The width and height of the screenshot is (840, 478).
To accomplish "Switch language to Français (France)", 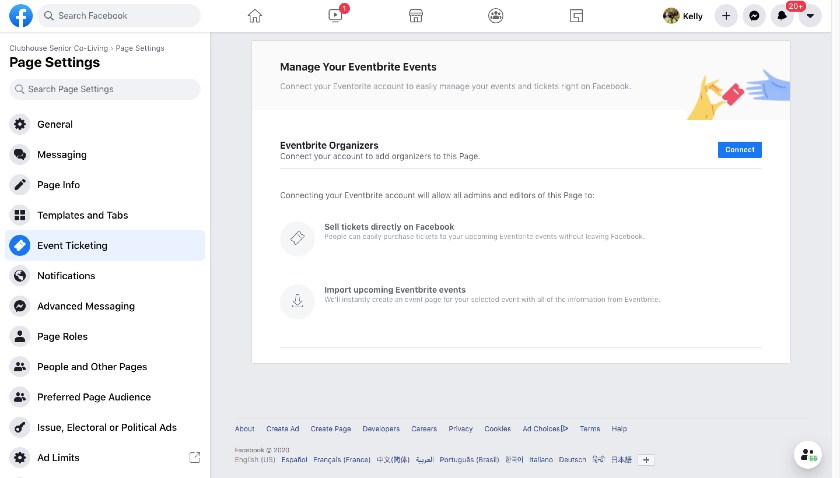I will tap(342, 460).
